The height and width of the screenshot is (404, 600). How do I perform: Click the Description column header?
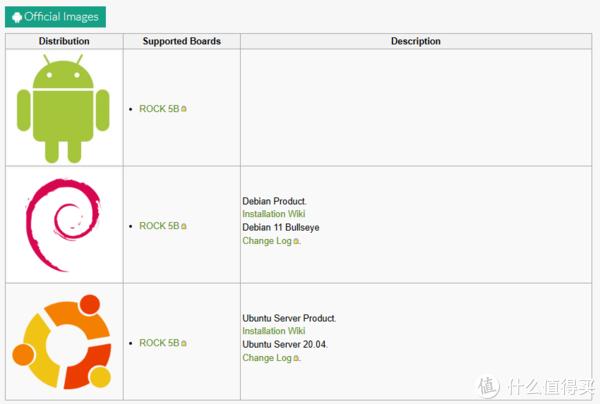click(x=416, y=41)
